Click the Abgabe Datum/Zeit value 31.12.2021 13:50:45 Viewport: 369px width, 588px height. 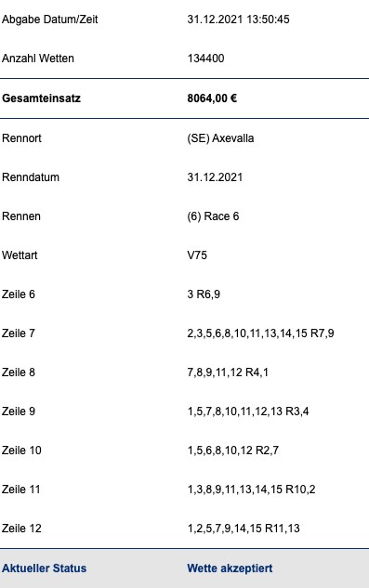(238, 20)
